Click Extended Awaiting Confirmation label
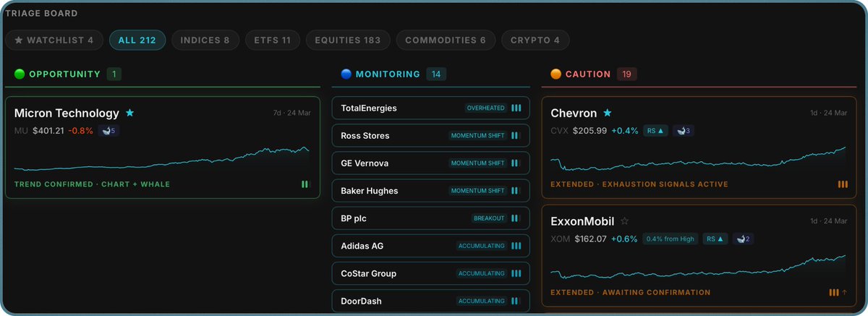The width and height of the screenshot is (868, 316). 630,293
